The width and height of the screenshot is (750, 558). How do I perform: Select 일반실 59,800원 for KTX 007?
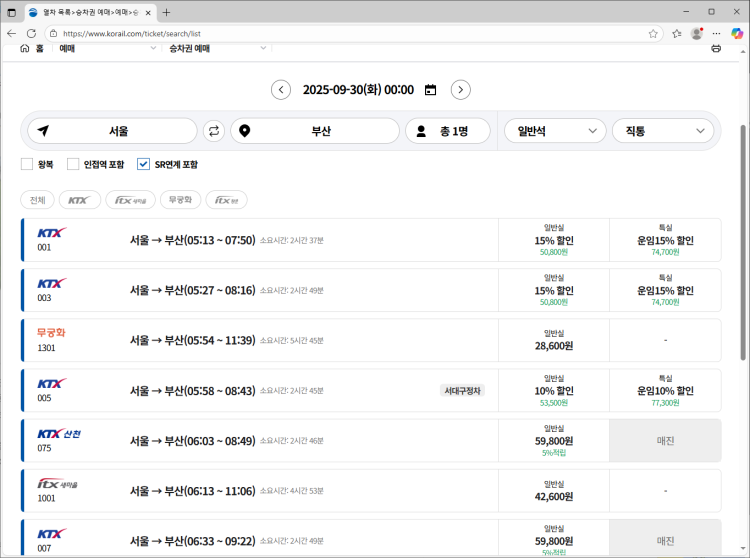[x=554, y=539]
